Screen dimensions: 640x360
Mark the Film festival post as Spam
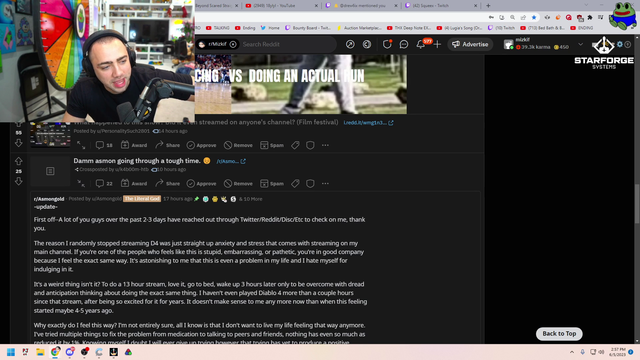[x=272, y=145]
